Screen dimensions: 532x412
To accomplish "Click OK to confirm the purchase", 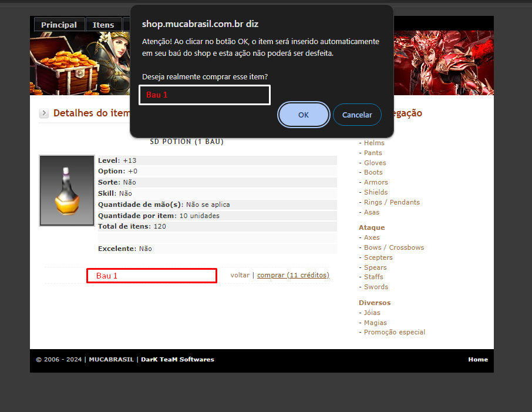I will tap(303, 115).
